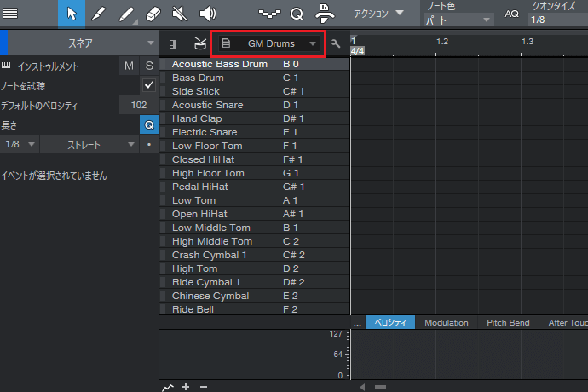Select the Paint (pencil) tool
588x392 pixels.
[x=98, y=14]
